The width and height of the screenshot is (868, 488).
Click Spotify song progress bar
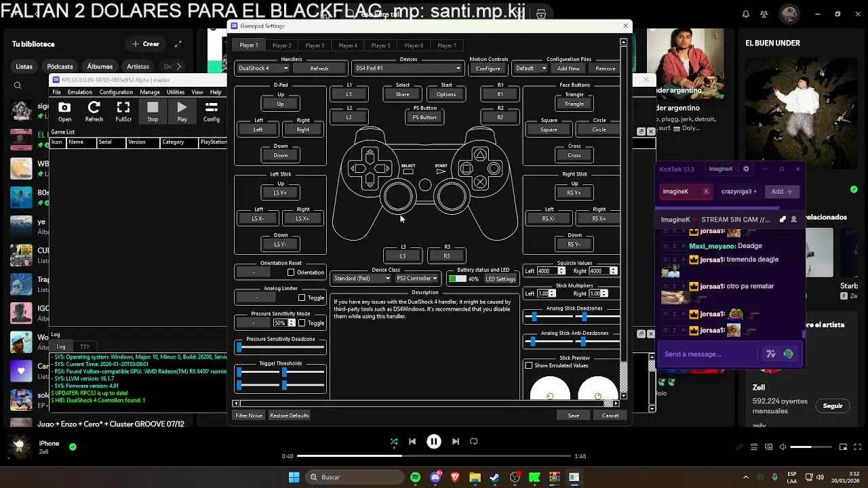click(x=434, y=456)
